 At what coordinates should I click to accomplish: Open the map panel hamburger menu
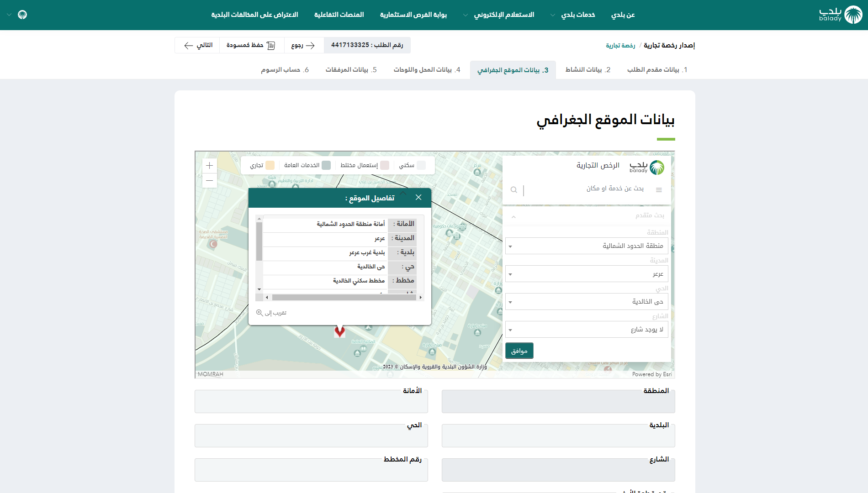[659, 190]
